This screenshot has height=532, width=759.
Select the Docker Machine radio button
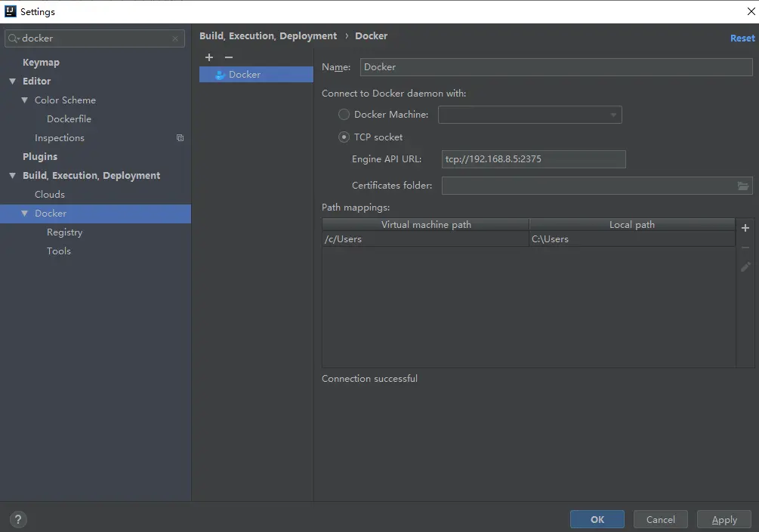tap(344, 115)
